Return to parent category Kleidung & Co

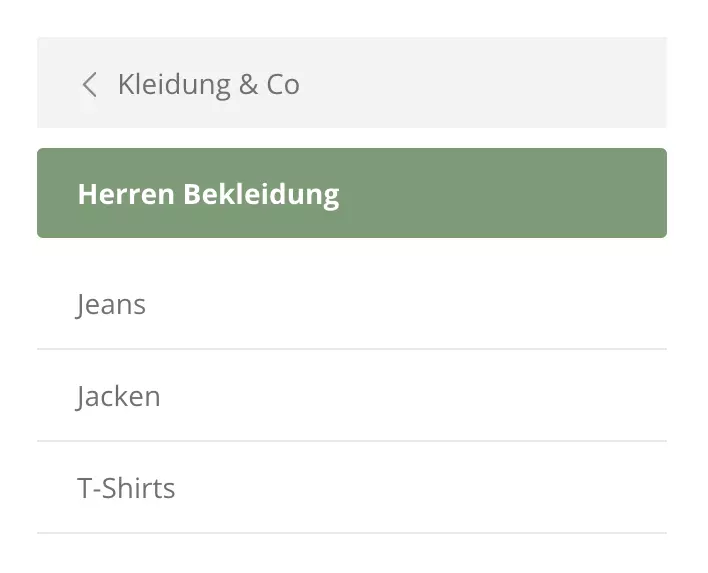coord(208,85)
